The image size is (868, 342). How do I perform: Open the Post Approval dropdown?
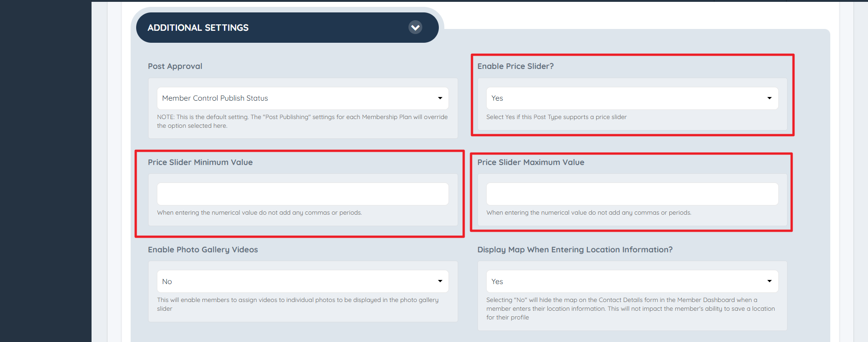pos(303,98)
